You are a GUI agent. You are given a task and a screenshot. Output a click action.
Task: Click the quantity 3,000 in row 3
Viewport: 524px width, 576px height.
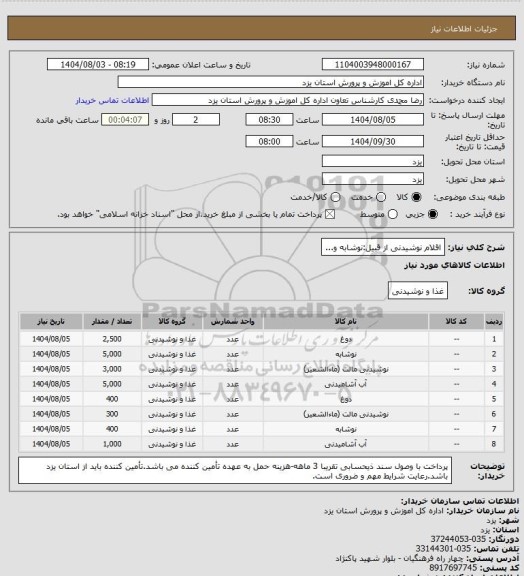click(x=112, y=369)
